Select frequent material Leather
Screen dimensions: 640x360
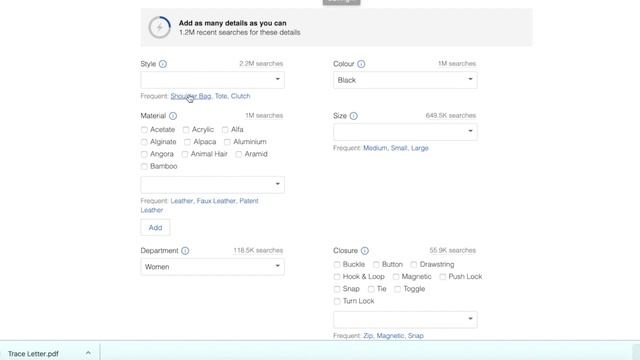coord(182,201)
